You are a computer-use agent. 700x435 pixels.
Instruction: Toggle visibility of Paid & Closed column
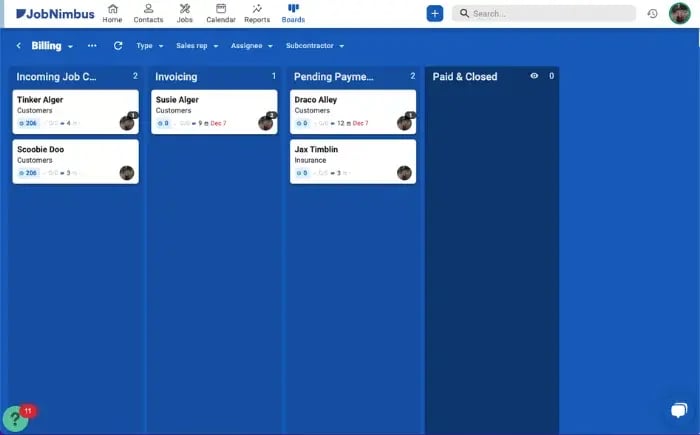tap(534, 76)
